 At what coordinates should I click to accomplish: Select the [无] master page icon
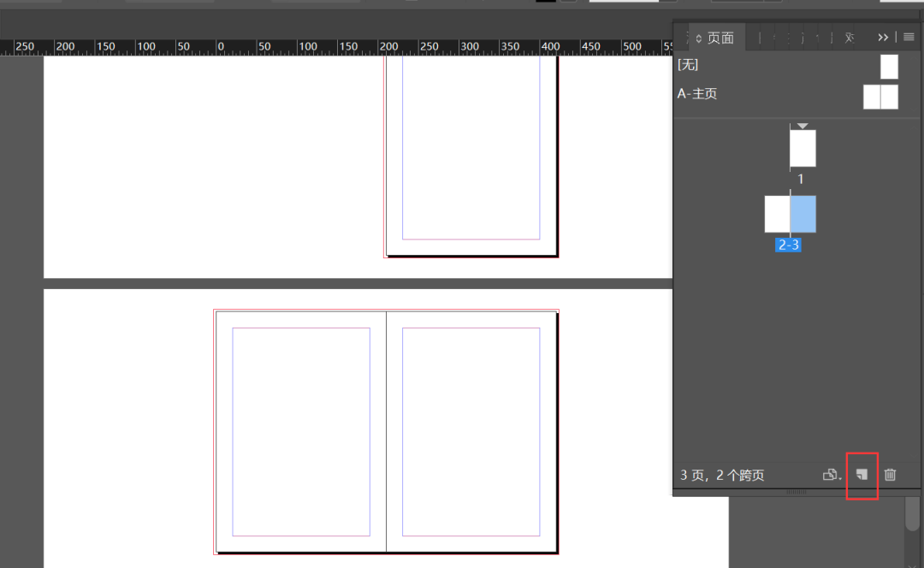click(x=889, y=66)
